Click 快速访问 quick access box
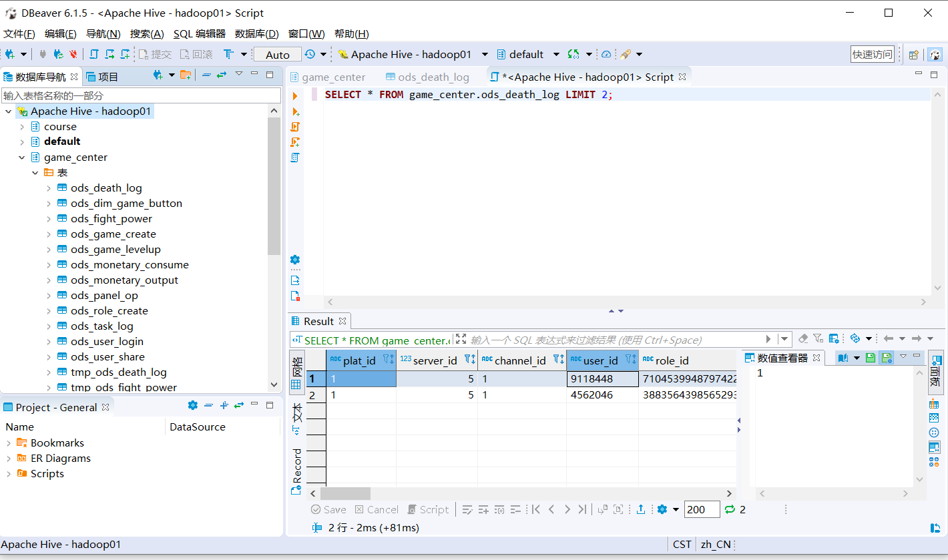Viewport: 948px width, 560px height. point(872,55)
